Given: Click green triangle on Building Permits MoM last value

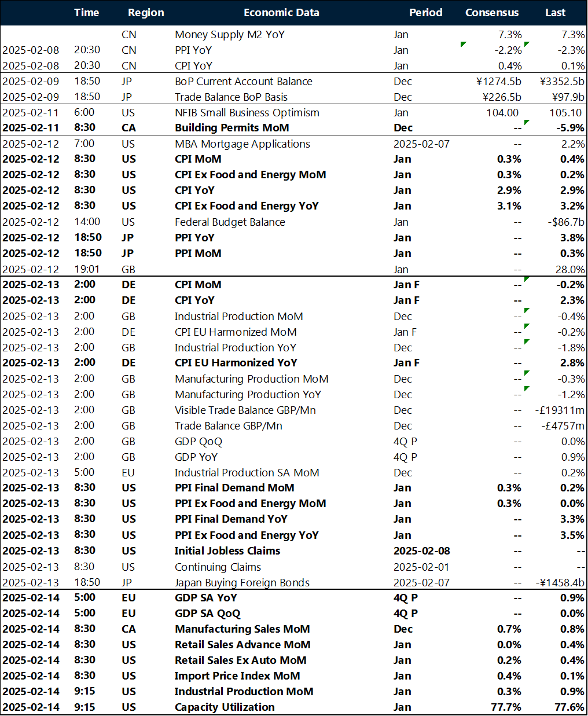Looking at the screenshot, I should (526, 122).
